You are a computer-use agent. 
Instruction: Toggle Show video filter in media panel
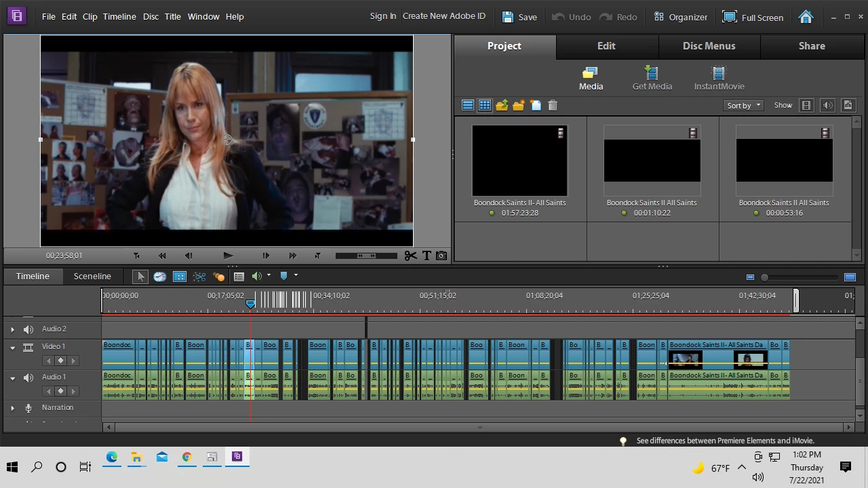(x=806, y=105)
